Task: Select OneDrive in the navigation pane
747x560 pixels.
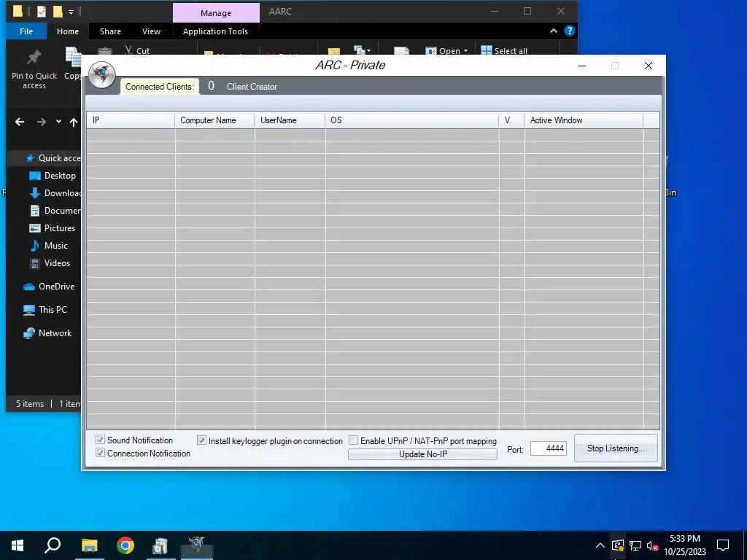Action: tap(49, 286)
